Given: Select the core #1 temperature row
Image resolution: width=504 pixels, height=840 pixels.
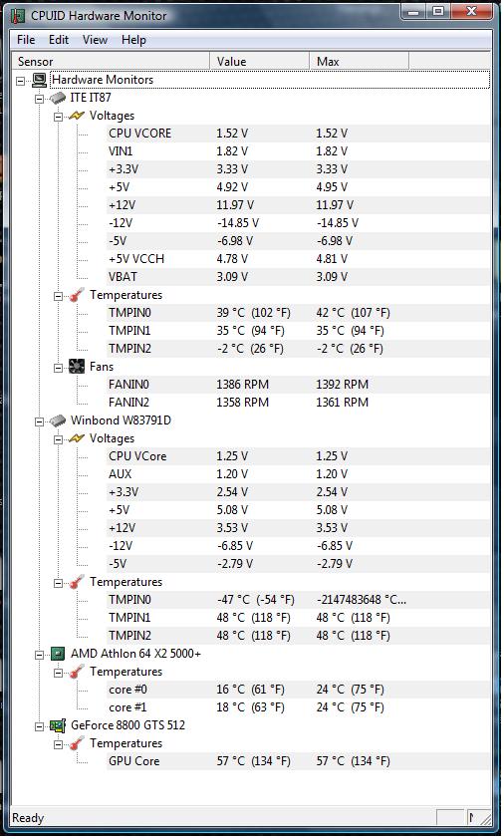Looking at the screenshot, I should click(x=298, y=708).
